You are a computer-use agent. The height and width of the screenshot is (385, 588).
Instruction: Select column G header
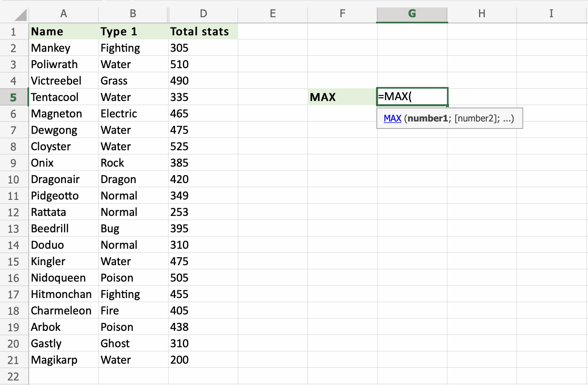412,14
